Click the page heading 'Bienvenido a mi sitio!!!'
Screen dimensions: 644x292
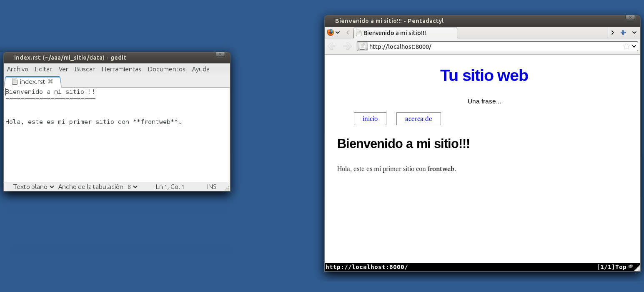[403, 143]
